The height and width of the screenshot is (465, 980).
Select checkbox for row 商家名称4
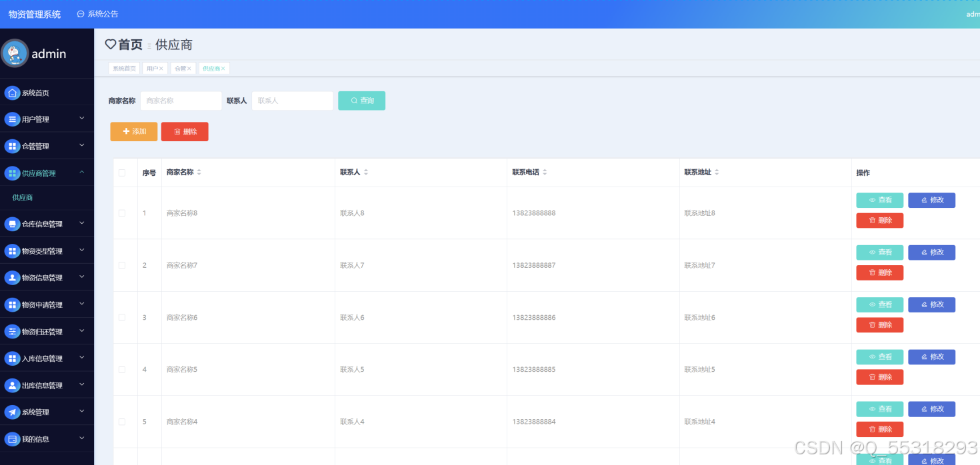(x=122, y=422)
